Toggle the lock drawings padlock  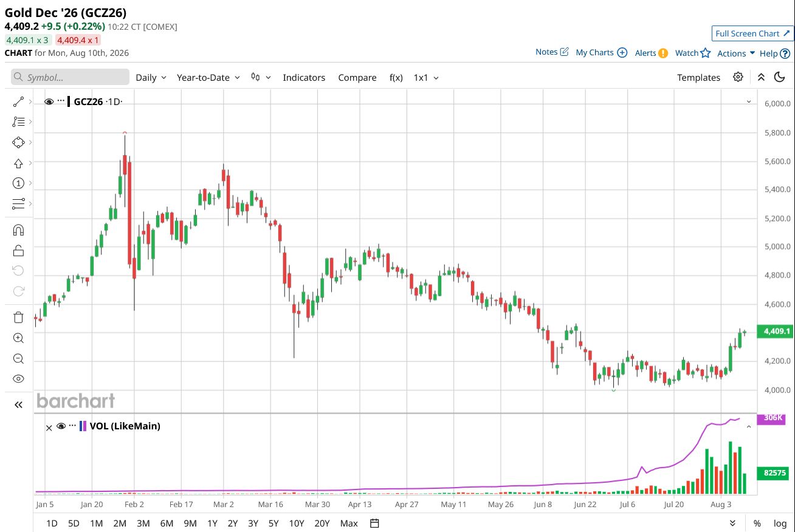[18, 251]
